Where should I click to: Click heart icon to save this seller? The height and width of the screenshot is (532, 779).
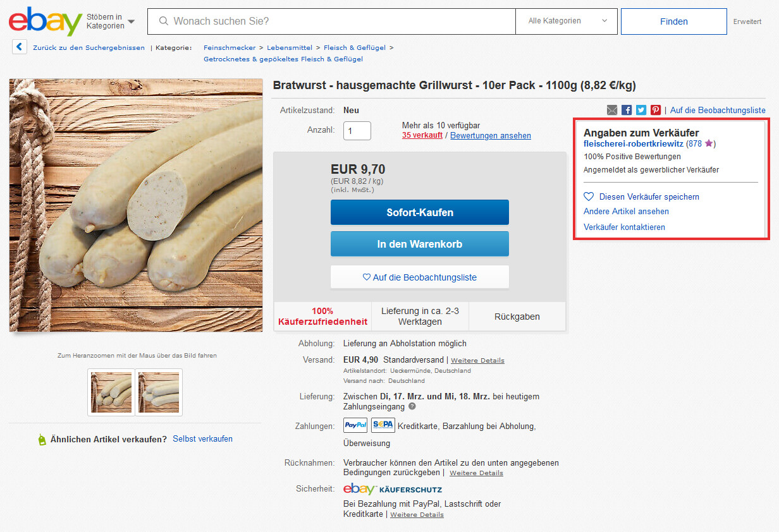tap(589, 196)
